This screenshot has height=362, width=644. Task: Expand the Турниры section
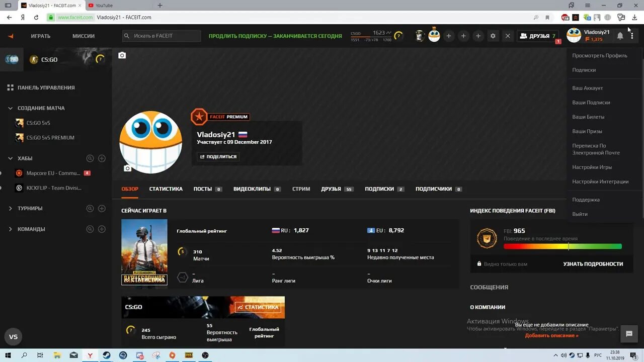click(x=11, y=208)
